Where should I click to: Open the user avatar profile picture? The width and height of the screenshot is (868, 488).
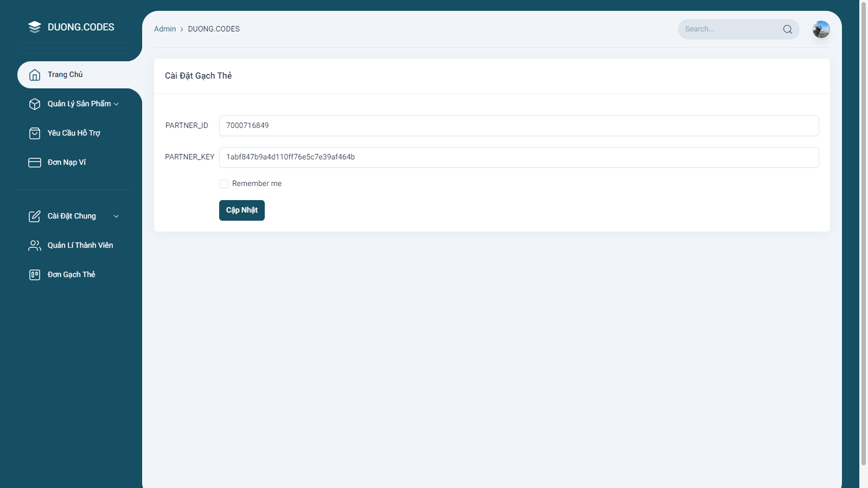tap(821, 29)
